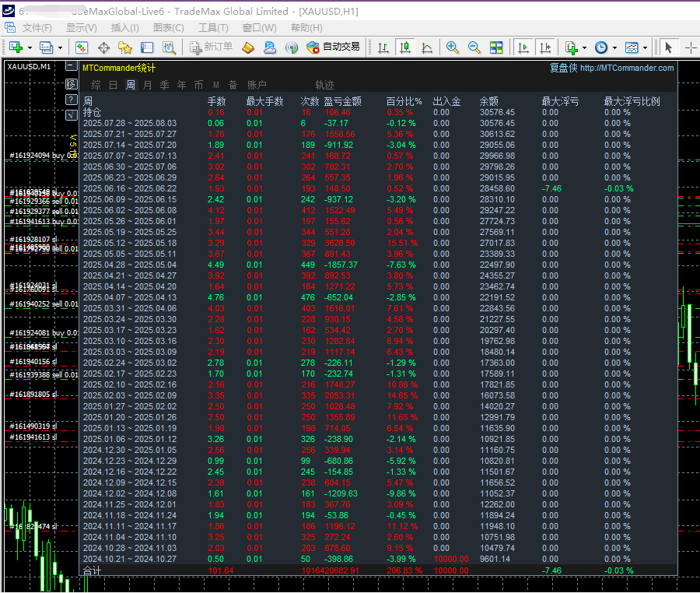The image size is (700, 593).
Task: Open the new chart toolbar icon
Action: [x=16, y=47]
